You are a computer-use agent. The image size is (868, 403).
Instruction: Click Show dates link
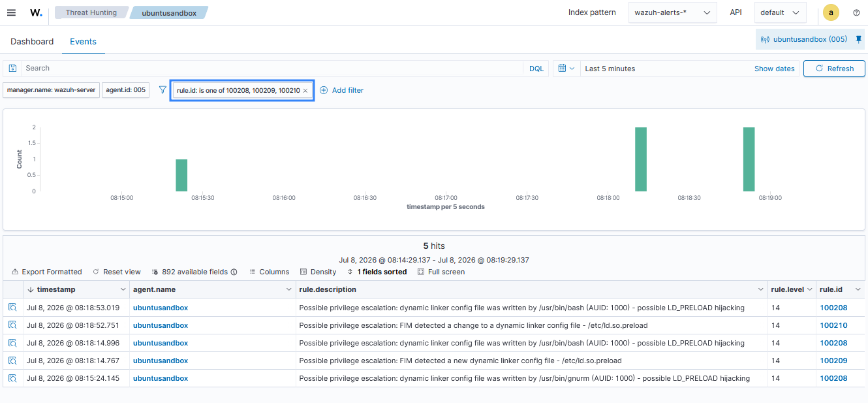[775, 69]
